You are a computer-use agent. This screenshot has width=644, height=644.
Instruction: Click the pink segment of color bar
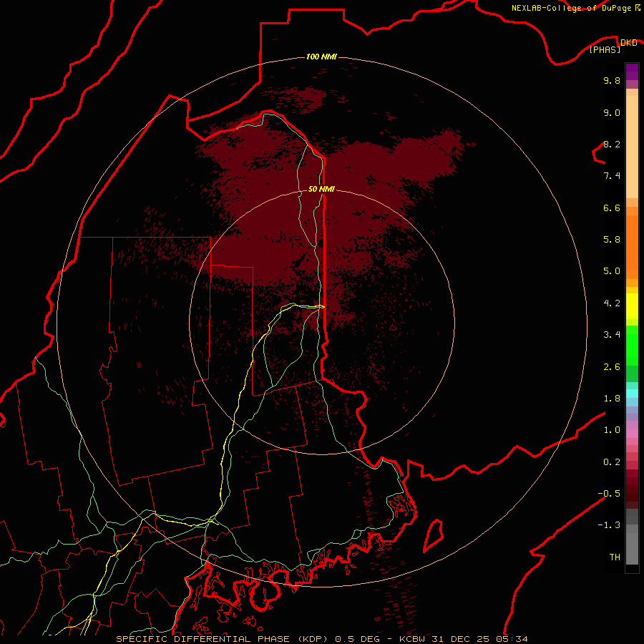632,434
